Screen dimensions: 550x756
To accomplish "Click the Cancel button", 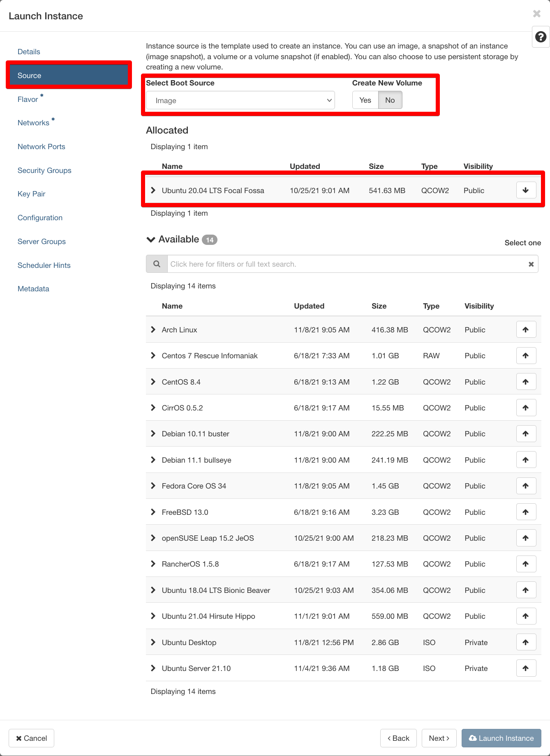I will (31, 738).
